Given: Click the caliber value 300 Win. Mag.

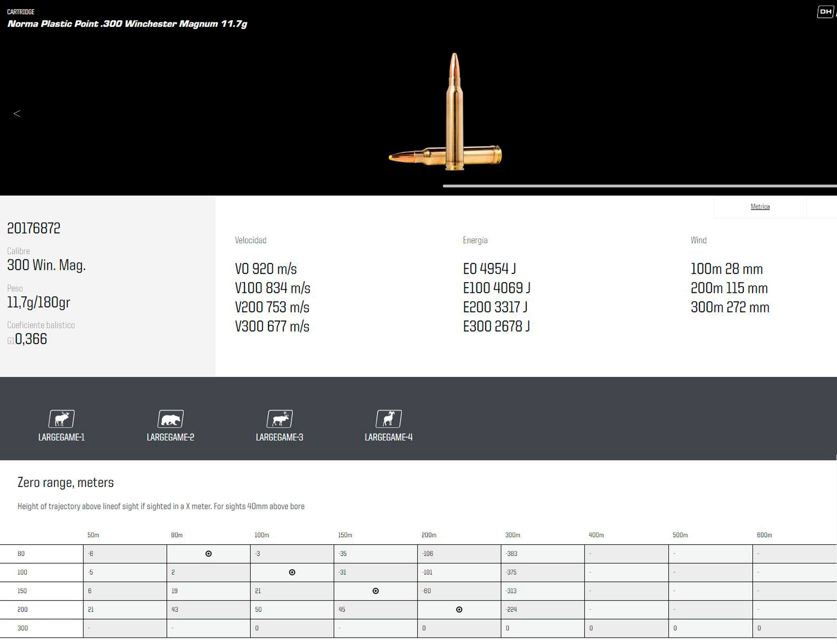Looking at the screenshot, I should [x=46, y=265].
